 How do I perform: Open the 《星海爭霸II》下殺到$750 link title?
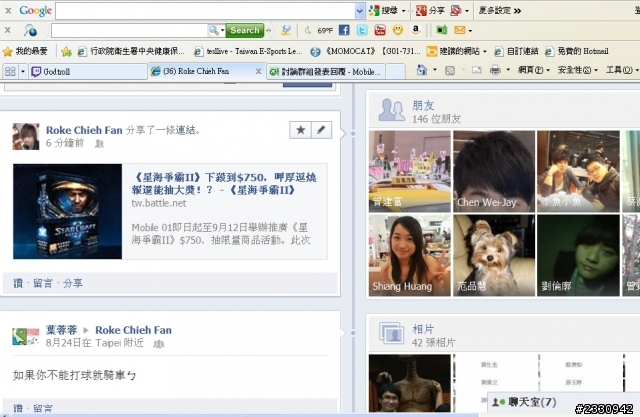[224, 184]
